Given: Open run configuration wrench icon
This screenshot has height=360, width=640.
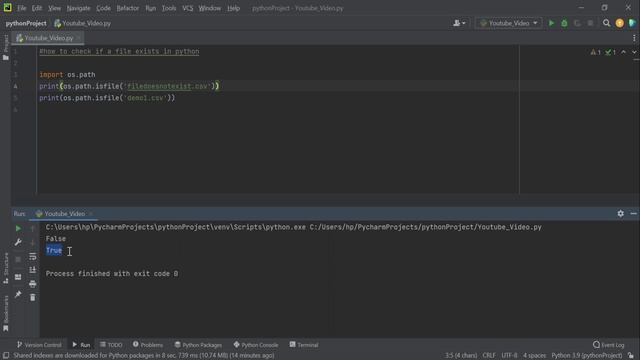Looking at the screenshot, I should coord(18,242).
